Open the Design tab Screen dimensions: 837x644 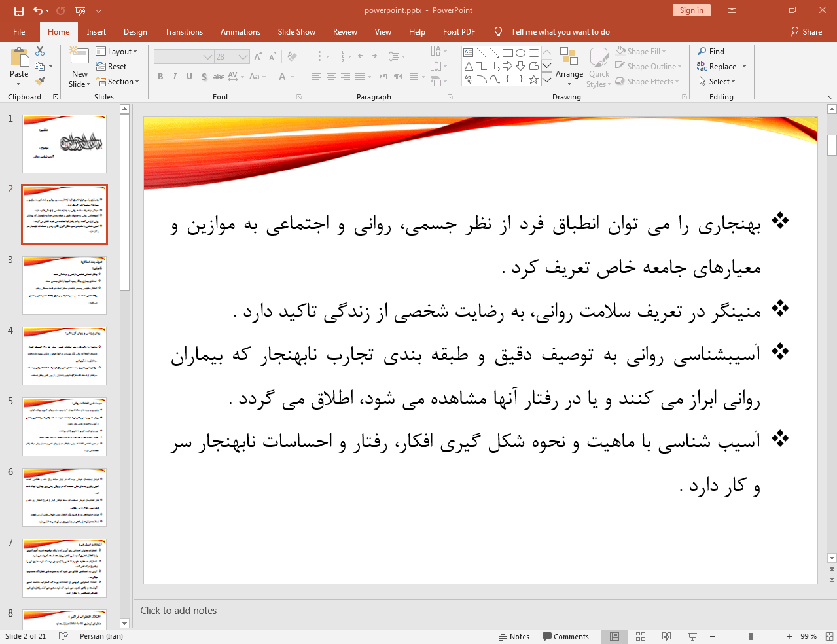click(x=135, y=32)
